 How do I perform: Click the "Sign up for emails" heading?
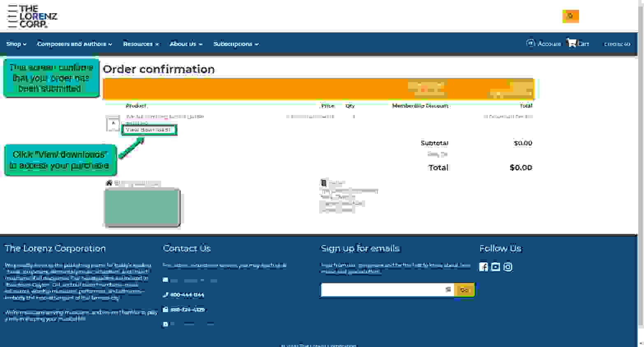tap(360, 248)
